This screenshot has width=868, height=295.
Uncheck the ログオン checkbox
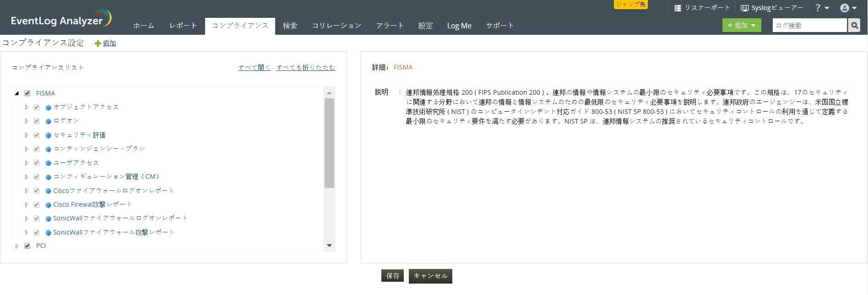coord(36,121)
